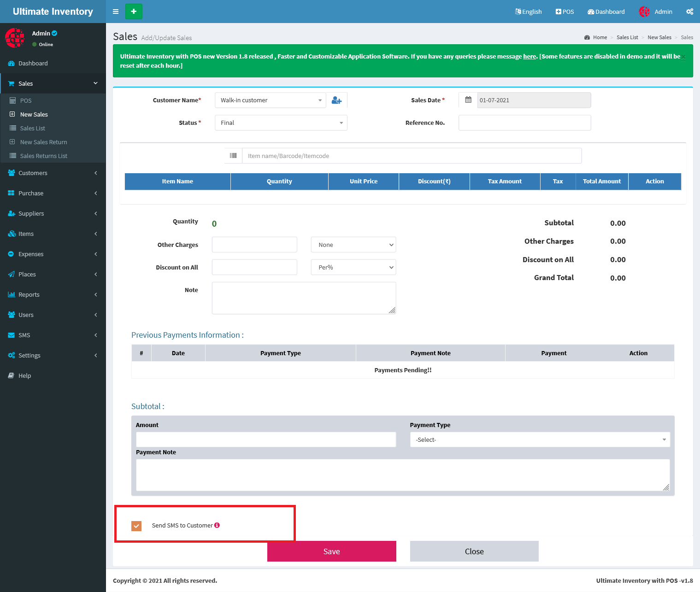Open the Payment Type Select dropdown
Image resolution: width=700 pixels, height=592 pixels.
click(540, 440)
